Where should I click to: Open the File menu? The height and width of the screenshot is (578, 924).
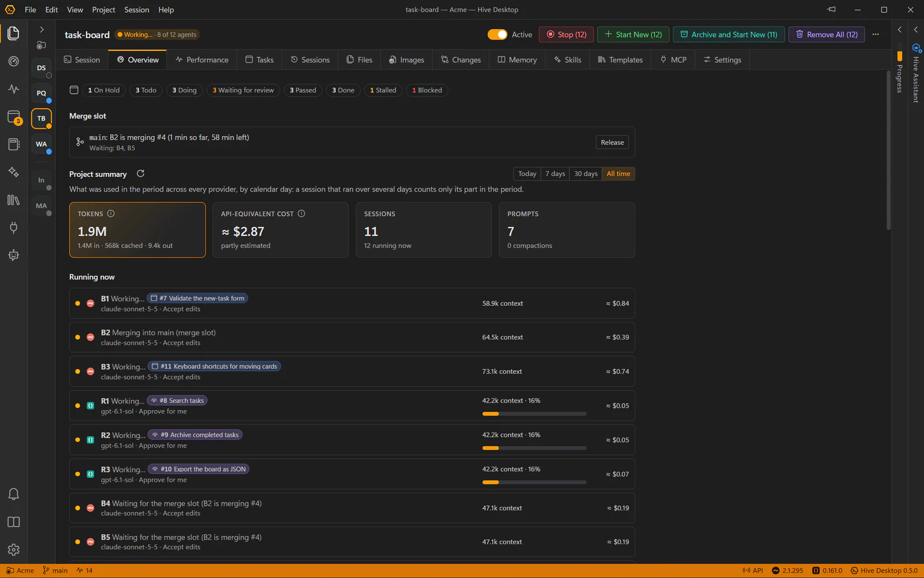pos(31,9)
